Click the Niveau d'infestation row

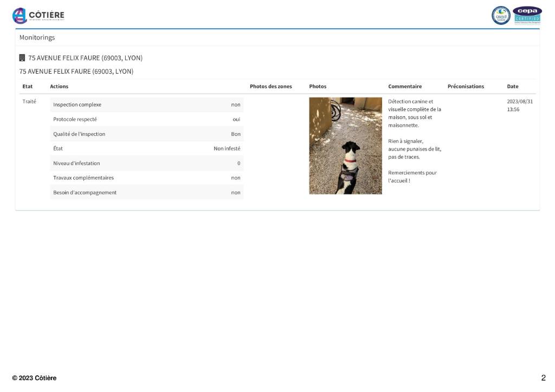(146, 163)
